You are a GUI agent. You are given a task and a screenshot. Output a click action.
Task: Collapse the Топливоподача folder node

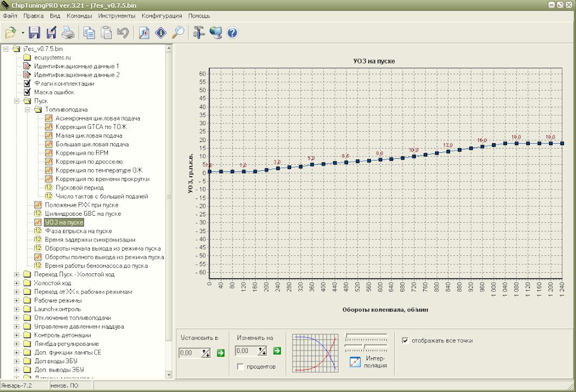[28, 110]
